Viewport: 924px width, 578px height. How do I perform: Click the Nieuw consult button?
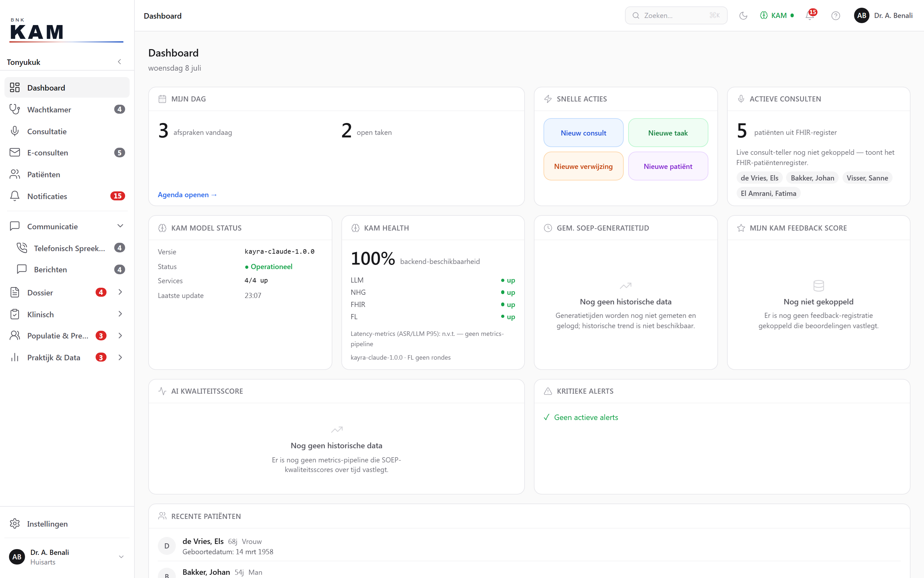pyautogui.click(x=583, y=133)
